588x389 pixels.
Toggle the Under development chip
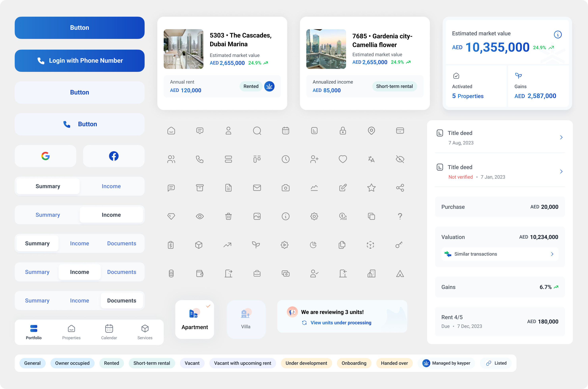pyautogui.click(x=306, y=363)
